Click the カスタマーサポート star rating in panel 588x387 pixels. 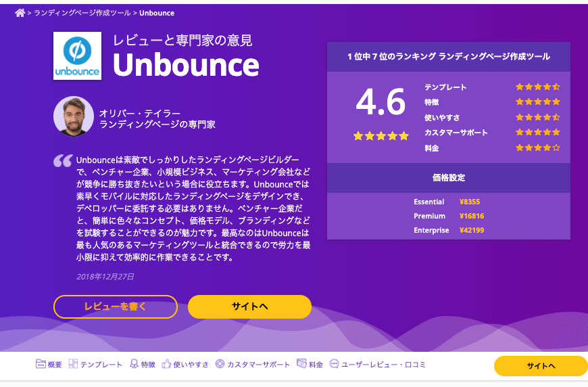pyautogui.click(x=538, y=132)
